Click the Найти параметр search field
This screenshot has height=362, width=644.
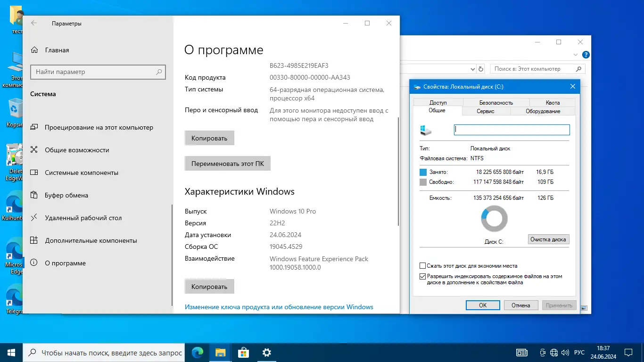coord(99,72)
